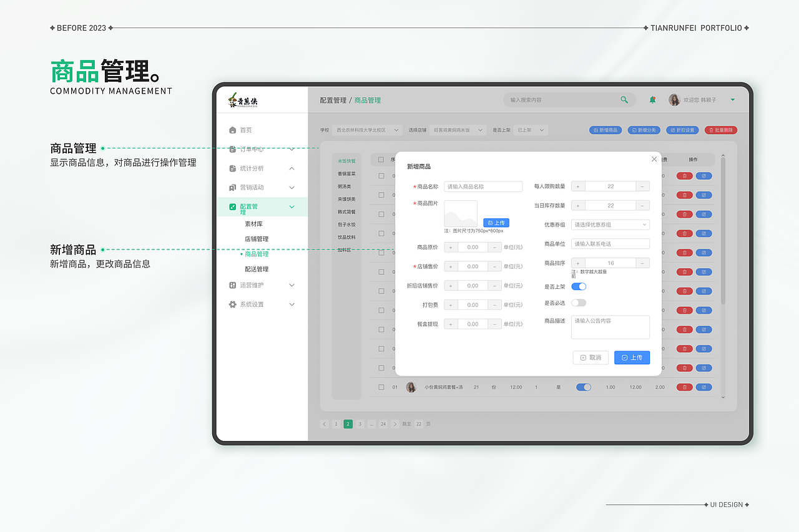Click the plus for 商品原价
The width and height of the screenshot is (799, 532).
[x=451, y=248]
